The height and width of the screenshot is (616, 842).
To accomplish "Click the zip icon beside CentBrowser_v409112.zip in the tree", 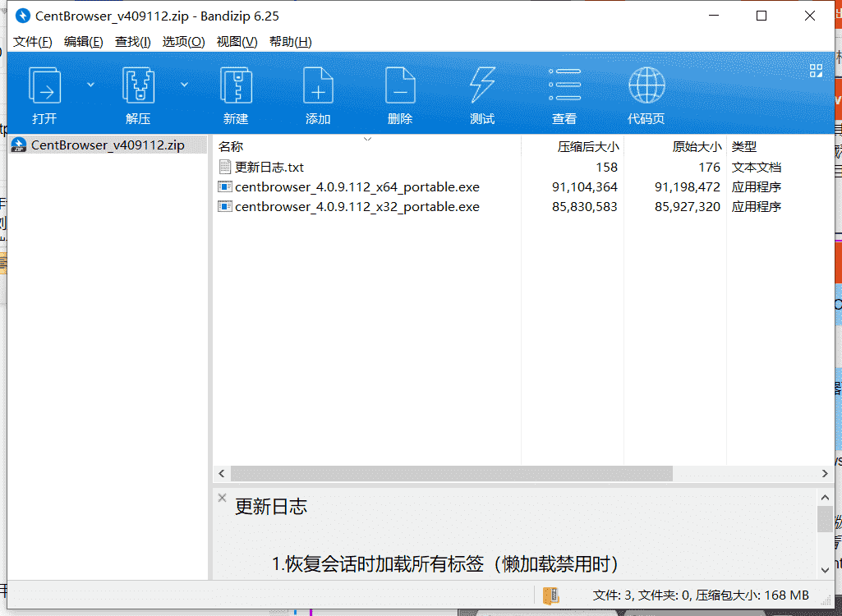I will click(19, 145).
